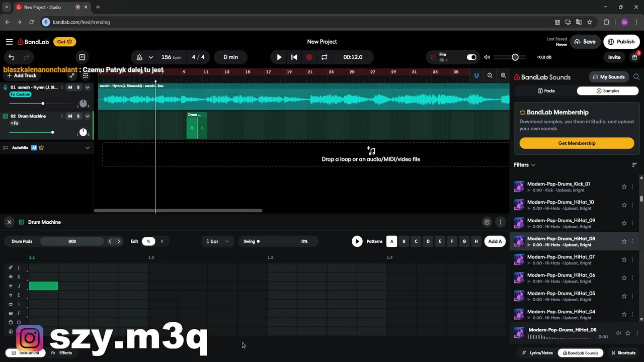Open the sort icon beside Filters
Viewport: 644px width, 362px height.
634,165
